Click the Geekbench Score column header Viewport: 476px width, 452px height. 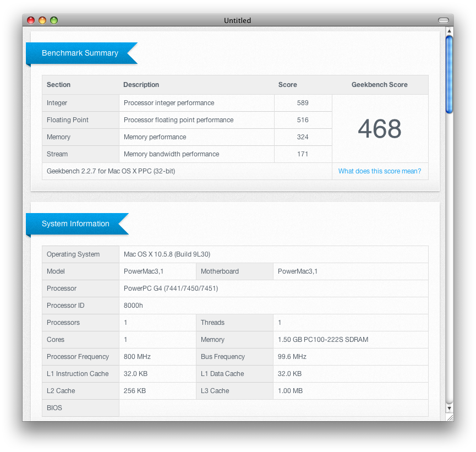click(380, 85)
